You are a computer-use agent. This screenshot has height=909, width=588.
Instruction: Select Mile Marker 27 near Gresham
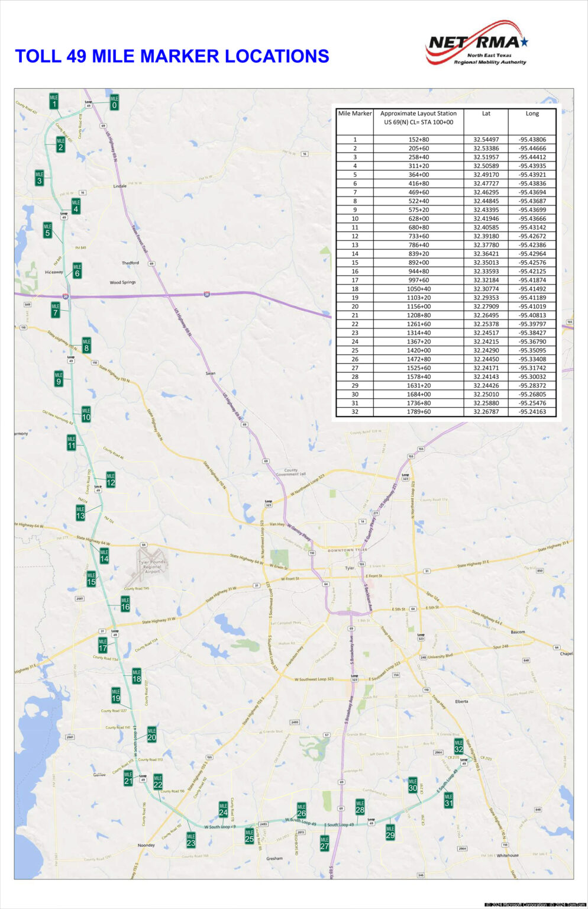(x=325, y=843)
